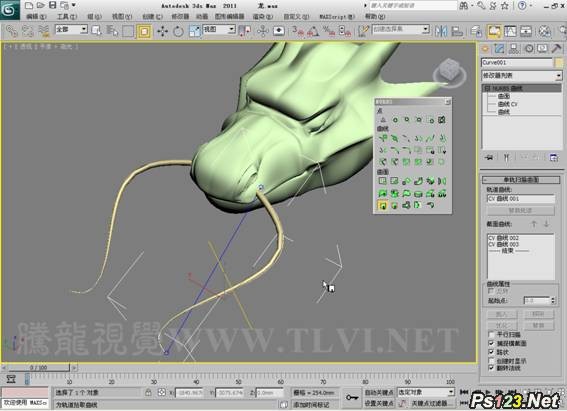Select the Bind to Space Warp tool
The height and width of the screenshot is (411, 567).
click(x=44, y=31)
